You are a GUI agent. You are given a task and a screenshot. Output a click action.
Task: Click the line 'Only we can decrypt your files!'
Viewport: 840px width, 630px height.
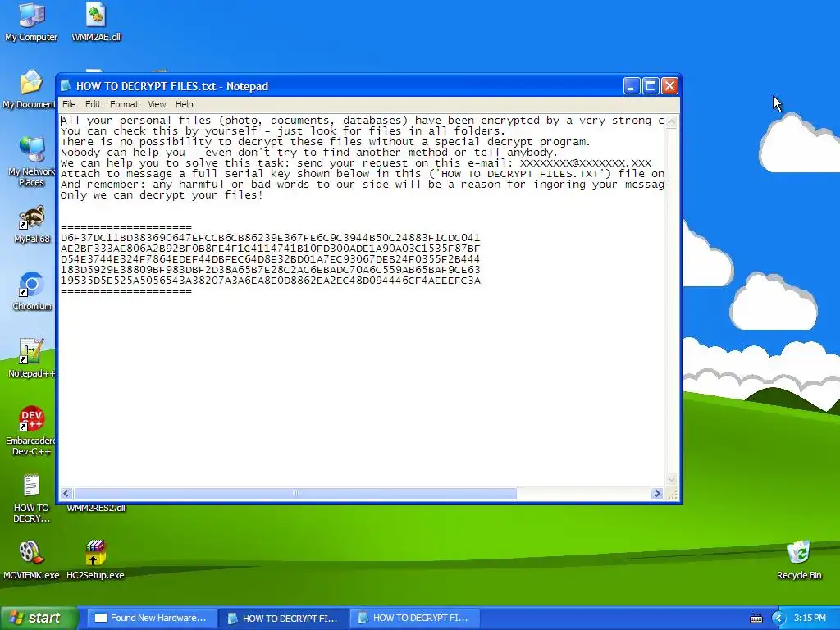(x=162, y=195)
